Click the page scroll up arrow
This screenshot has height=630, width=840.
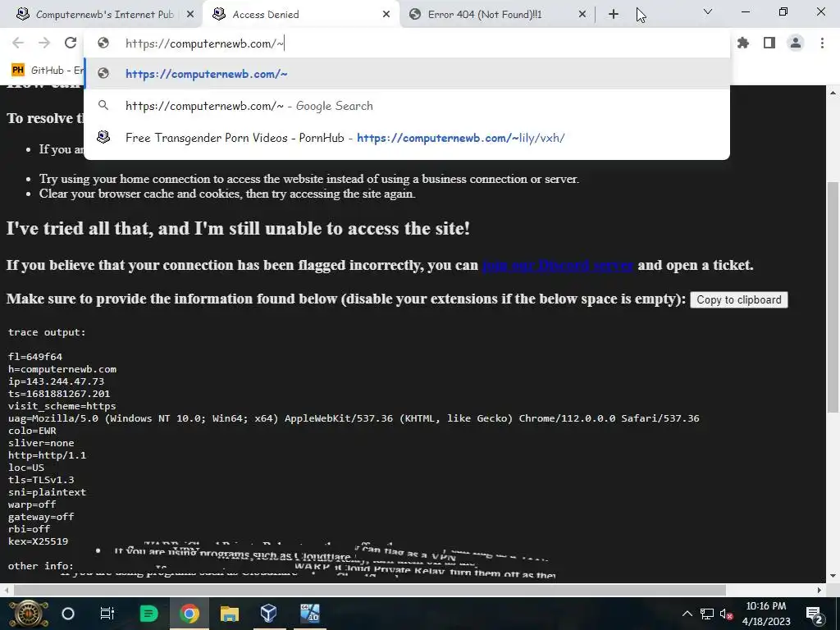coord(833,93)
